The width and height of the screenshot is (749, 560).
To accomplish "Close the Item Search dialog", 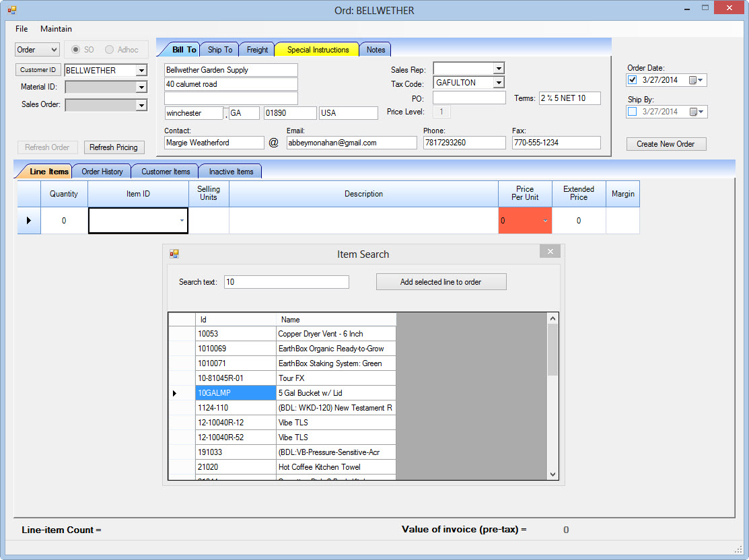I will [550, 251].
